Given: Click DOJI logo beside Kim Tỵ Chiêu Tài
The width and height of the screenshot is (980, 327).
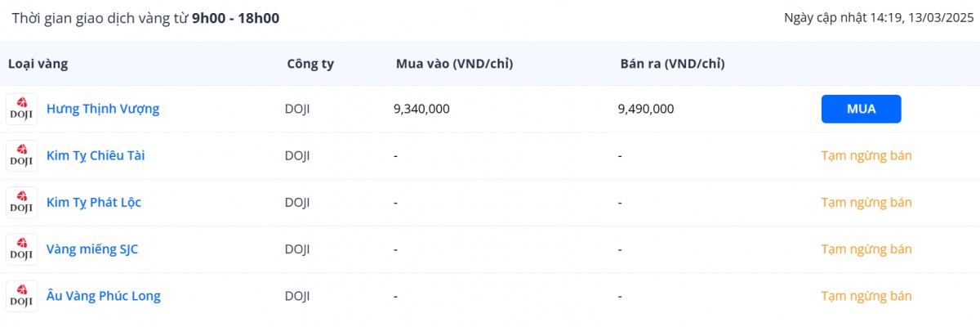Looking at the screenshot, I should (x=21, y=155).
